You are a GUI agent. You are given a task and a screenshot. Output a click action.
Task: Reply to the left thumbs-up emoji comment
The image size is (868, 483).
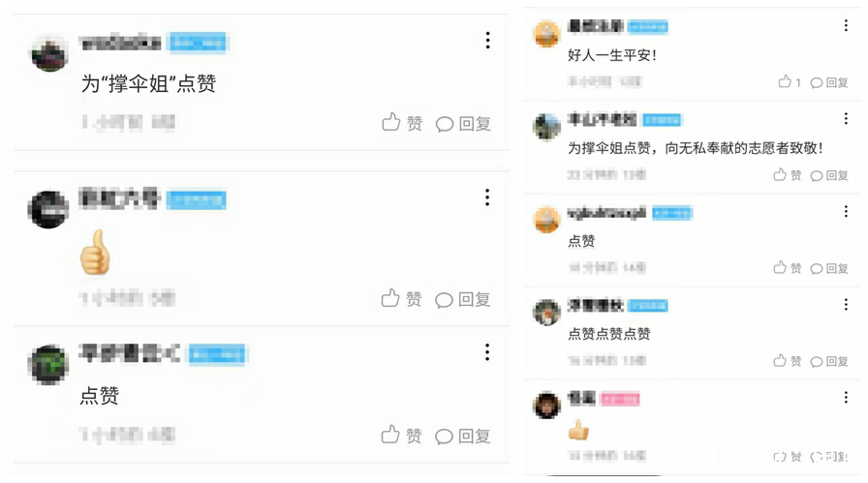pyautogui.click(x=463, y=299)
